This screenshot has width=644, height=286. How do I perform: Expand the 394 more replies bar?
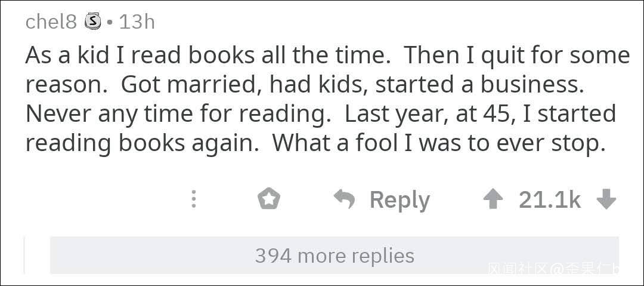(335, 256)
